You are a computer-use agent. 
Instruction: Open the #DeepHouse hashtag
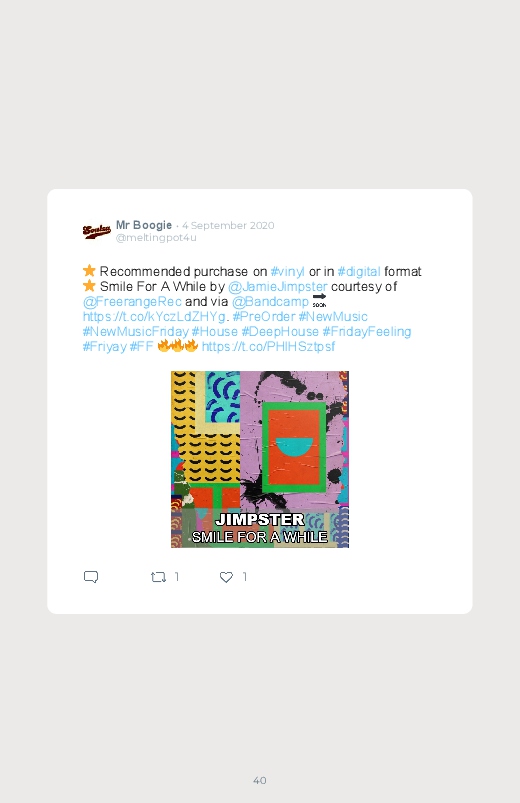[x=280, y=331]
